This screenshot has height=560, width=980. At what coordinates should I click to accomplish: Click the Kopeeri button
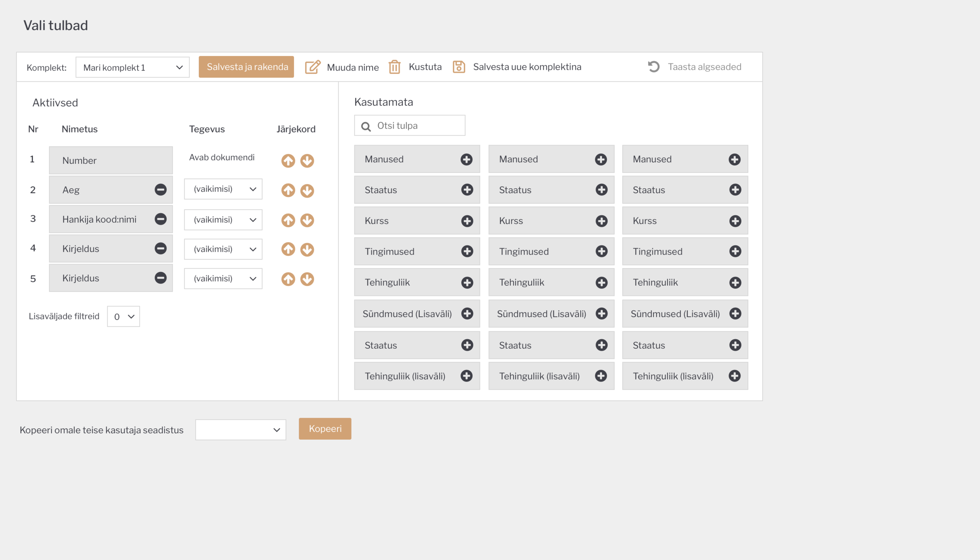coord(325,429)
